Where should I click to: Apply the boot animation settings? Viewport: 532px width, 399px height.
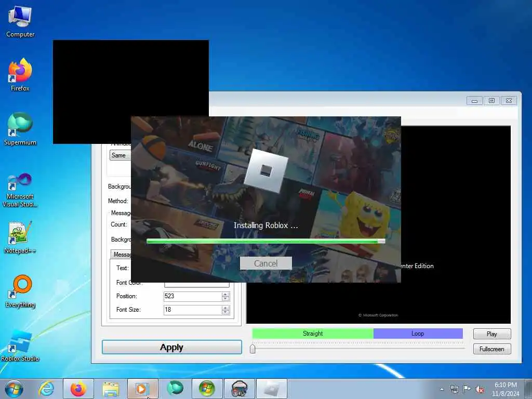171,347
